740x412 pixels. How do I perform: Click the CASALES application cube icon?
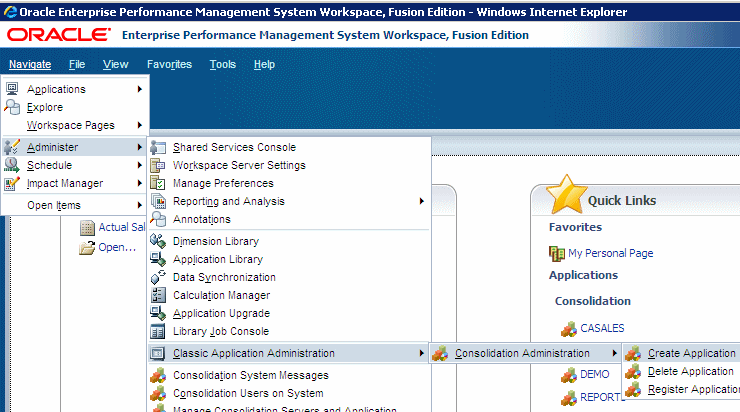[x=569, y=328]
